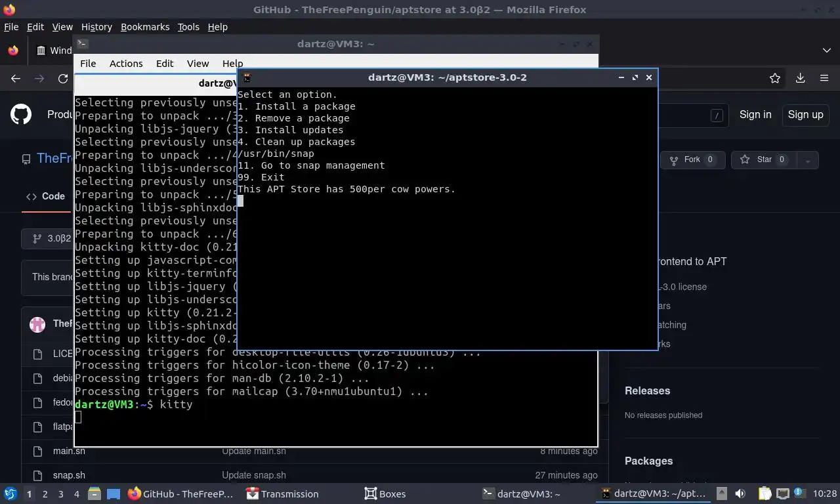This screenshot has height=504, width=840.
Task: Click the pinned Firefox tab icon
Action: [x=12, y=51]
